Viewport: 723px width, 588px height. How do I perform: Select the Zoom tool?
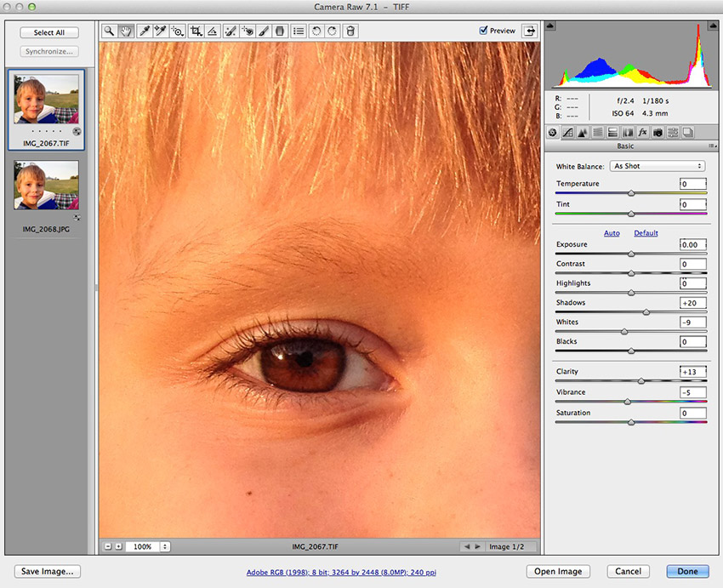tap(109, 31)
